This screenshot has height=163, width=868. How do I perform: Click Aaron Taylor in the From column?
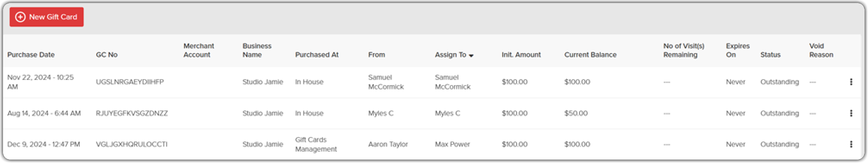tap(388, 144)
